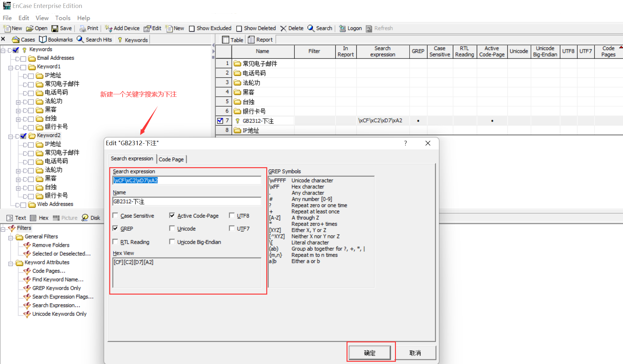
Task: Click the Refresh toolbar icon
Action: coord(369,28)
